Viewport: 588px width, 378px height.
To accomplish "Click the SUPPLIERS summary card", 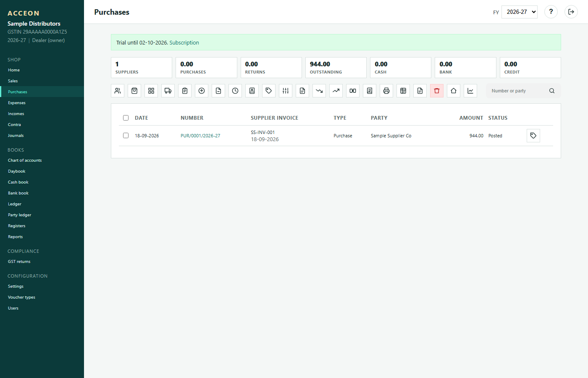I will tap(142, 68).
